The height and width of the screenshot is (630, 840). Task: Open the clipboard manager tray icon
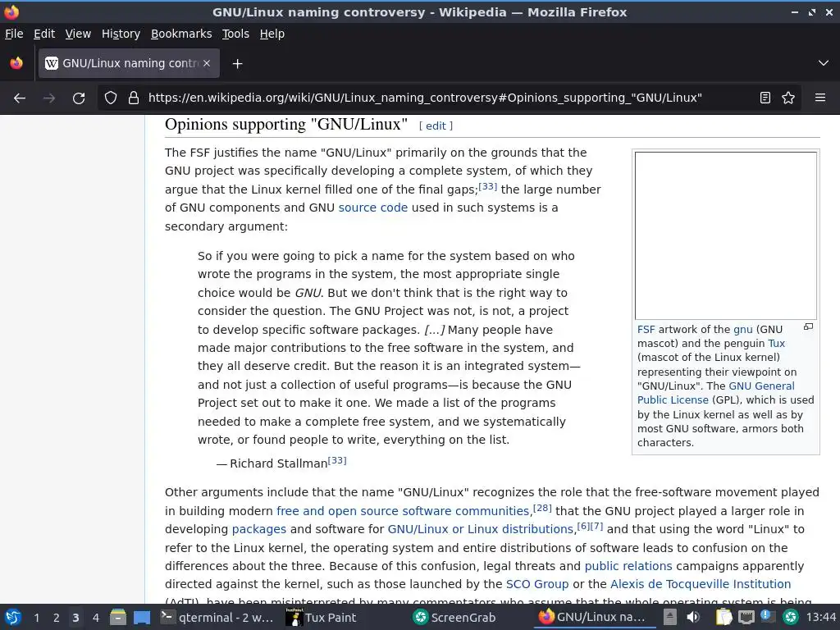point(724,617)
